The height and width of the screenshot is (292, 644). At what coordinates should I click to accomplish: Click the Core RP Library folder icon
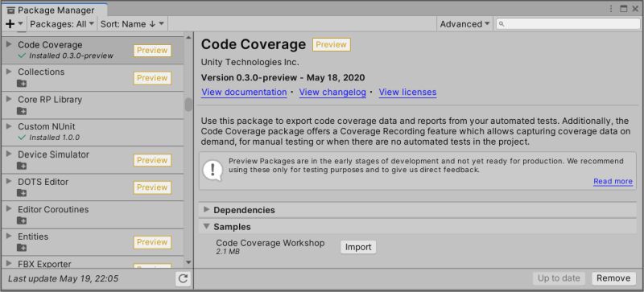click(22, 111)
